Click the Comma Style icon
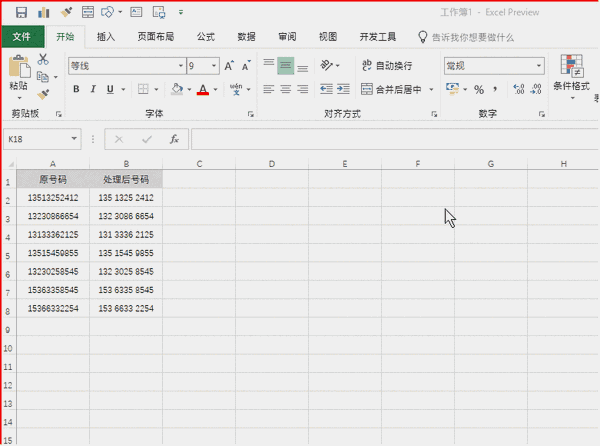The image size is (600, 446). [496, 90]
